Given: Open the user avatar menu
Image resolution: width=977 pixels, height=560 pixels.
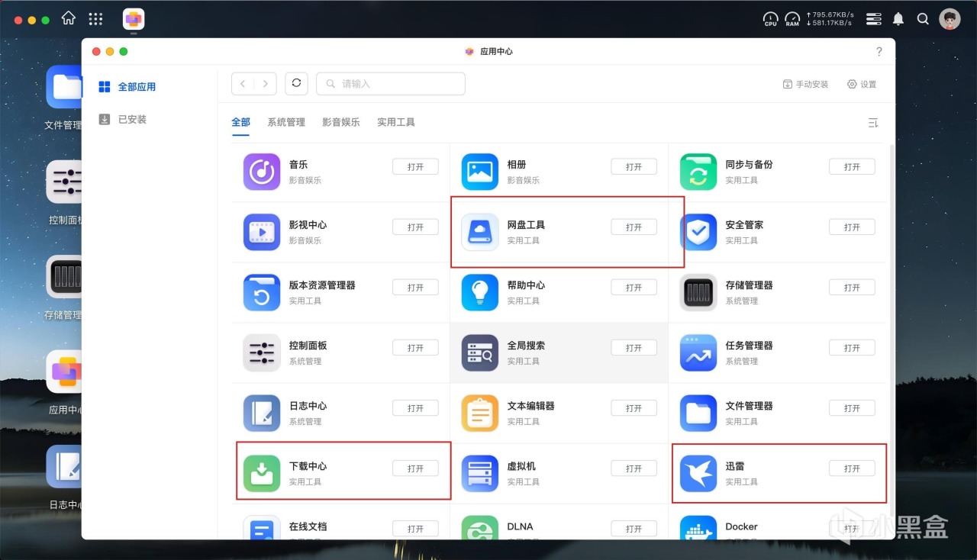Looking at the screenshot, I should pyautogui.click(x=950, y=19).
